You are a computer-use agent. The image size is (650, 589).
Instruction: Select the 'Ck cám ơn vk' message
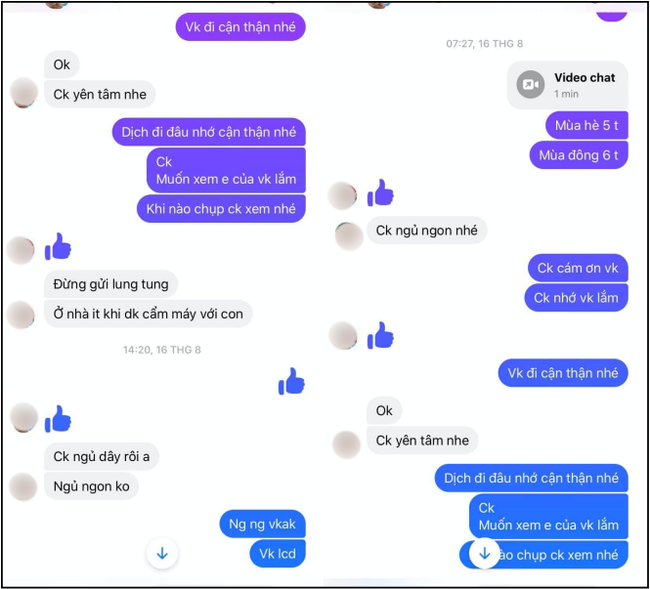tap(578, 268)
